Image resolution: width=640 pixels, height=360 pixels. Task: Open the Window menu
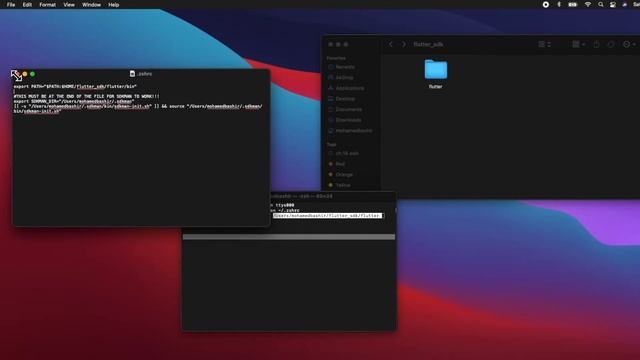click(91, 5)
